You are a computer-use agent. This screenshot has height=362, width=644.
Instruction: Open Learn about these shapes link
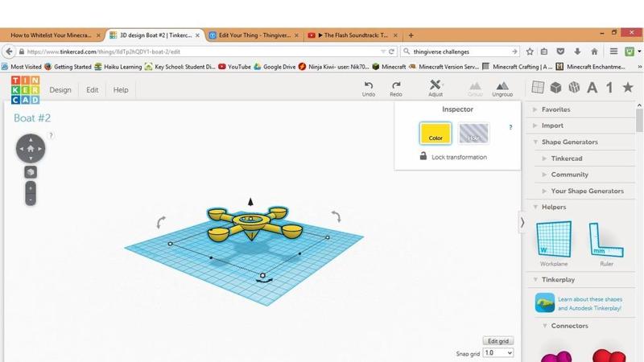click(x=589, y=304)
